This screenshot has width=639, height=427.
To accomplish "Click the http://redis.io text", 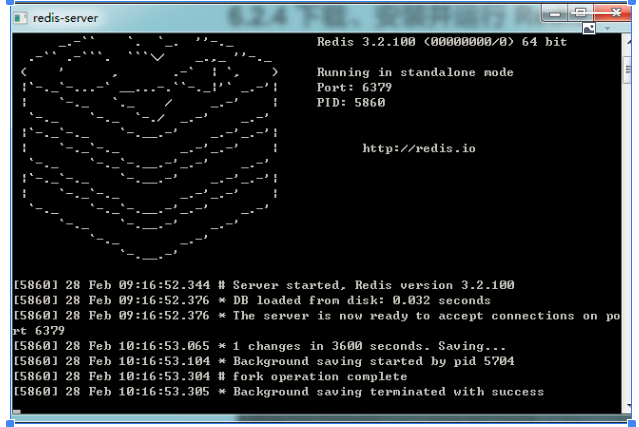I will [419, 148].
